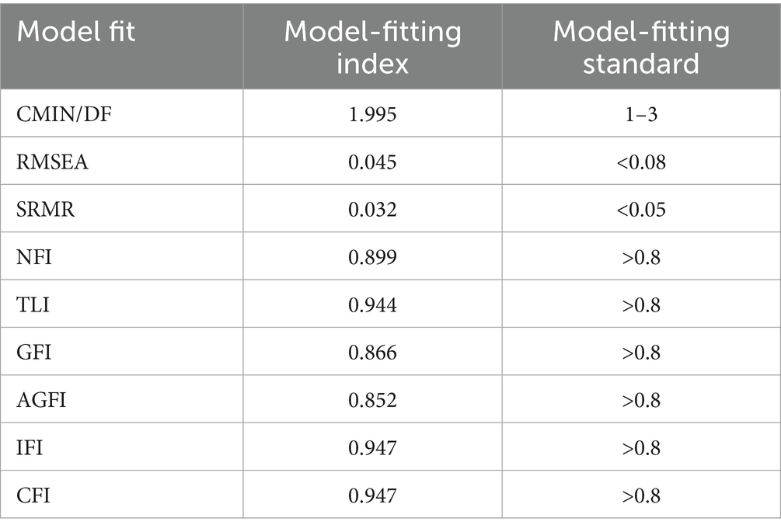Select the CFI row label

(x=33, y=494)
